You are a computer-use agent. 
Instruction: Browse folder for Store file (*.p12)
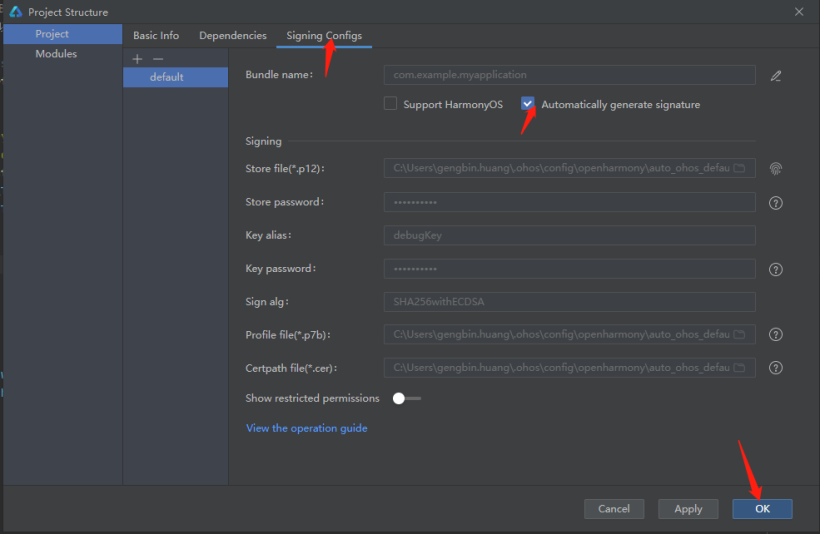tap(740, 169)
